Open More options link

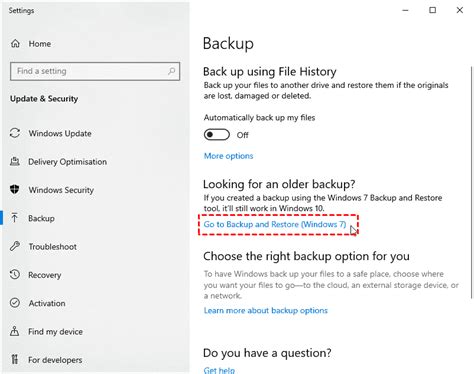(228, 156)
